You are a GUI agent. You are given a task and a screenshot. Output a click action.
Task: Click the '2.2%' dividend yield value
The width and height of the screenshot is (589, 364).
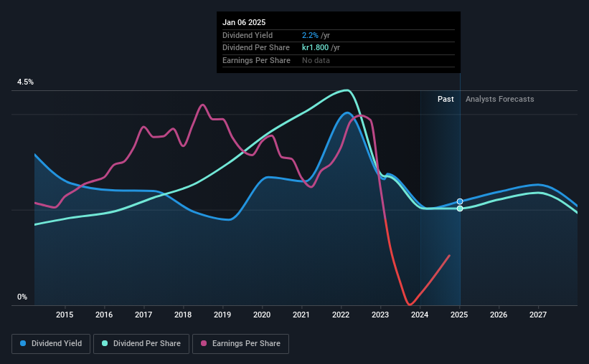[310, 35]
